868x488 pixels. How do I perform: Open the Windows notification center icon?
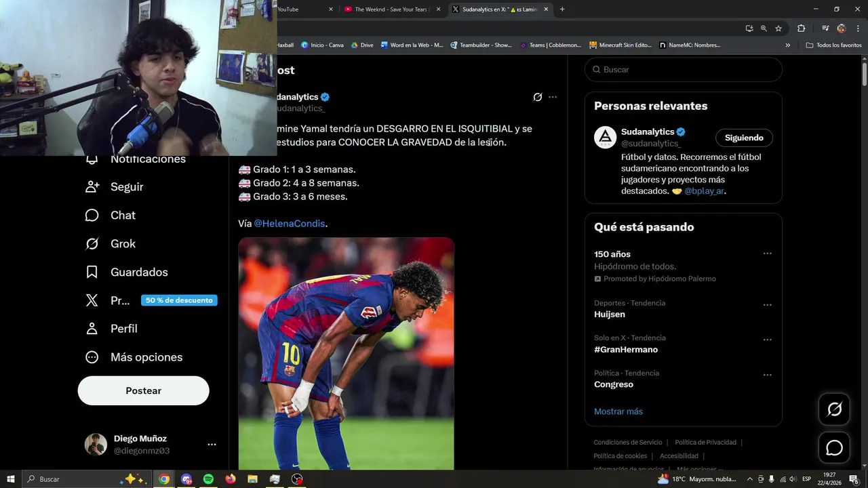click(854, 479)
